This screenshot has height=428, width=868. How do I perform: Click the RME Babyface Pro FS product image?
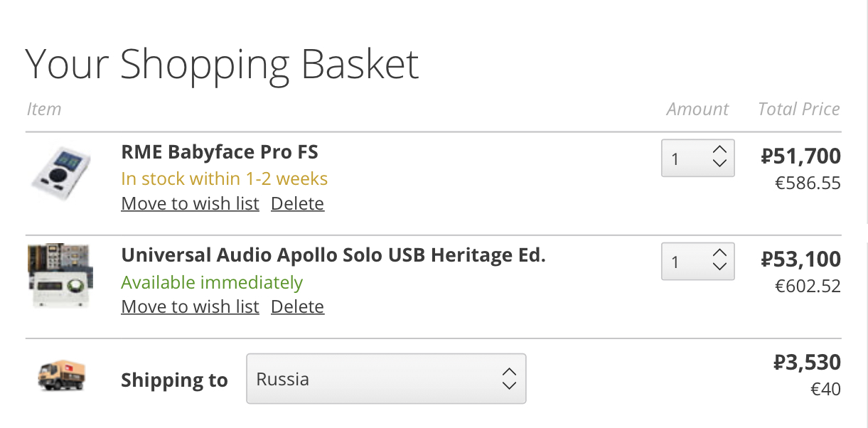pos(62,175)
